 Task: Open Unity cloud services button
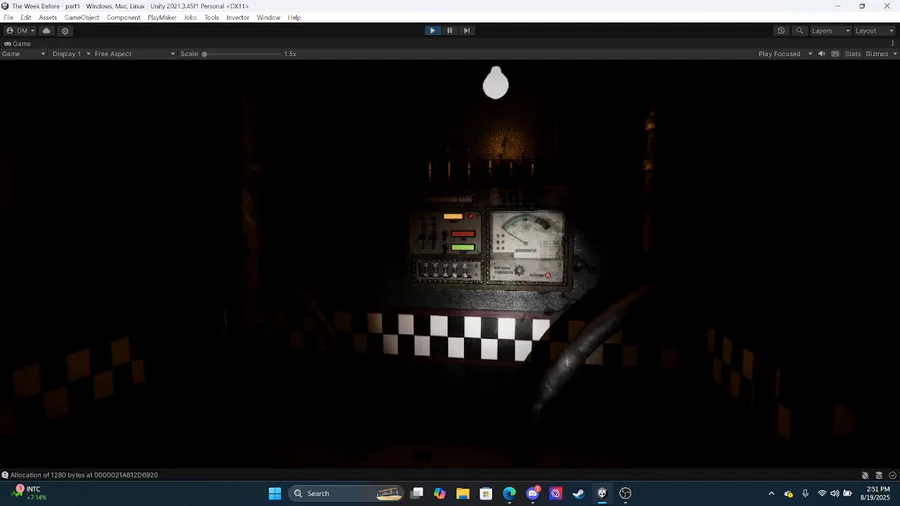click(46, 31)
